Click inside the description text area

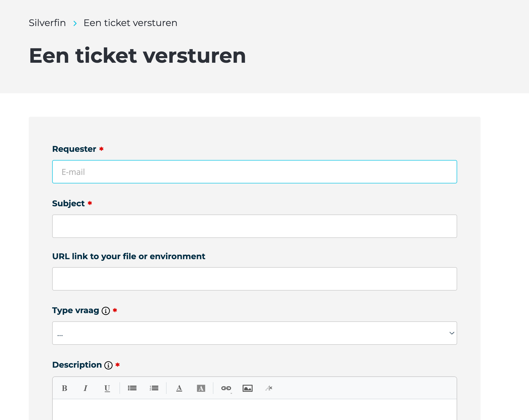(254, 410)
